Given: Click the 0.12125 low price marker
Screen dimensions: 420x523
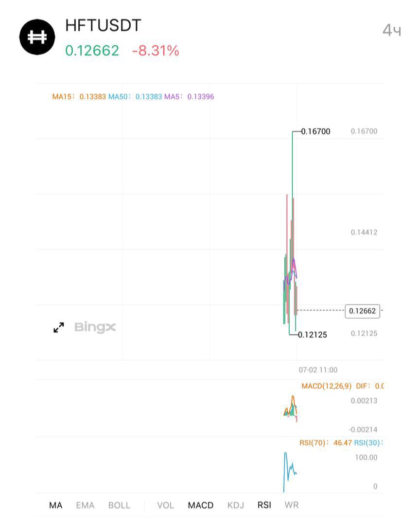Looking at the screenshot, I should (x=313, y=335).
